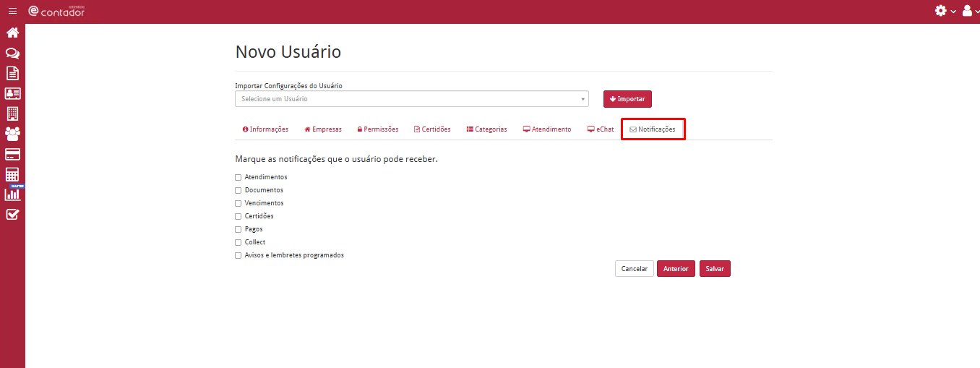Check the Pagos notification checkbox
The image size is (980, 368).
coord(238,229)
